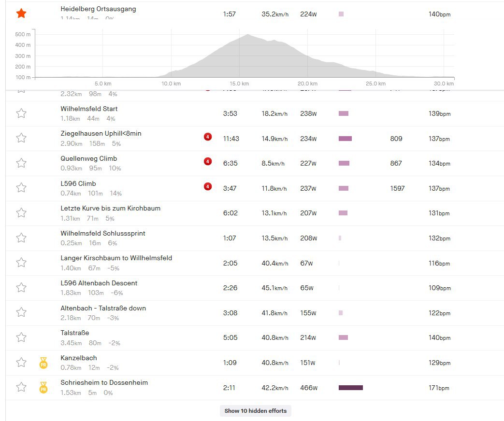
Task: Click the 20.0 km axis label
Action: (307, 84)
